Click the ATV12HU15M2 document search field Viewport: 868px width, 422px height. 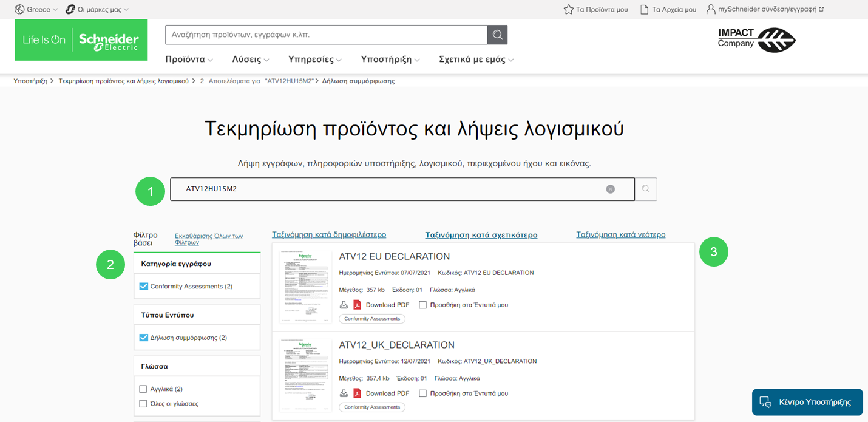402,189
